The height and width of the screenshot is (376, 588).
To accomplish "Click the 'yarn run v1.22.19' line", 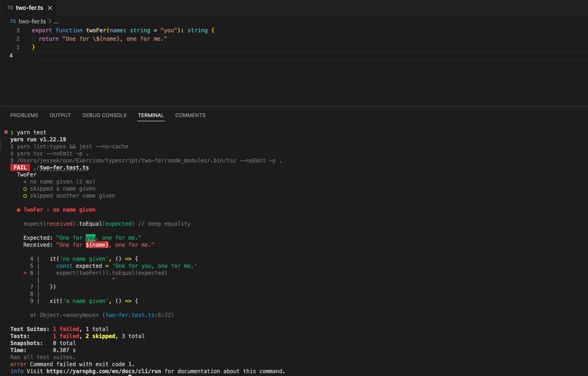I will click(38, 140).
